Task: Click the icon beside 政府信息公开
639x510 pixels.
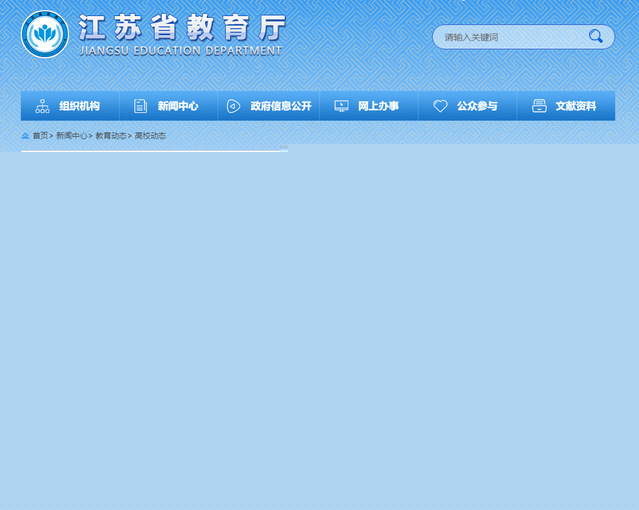Action: click(233, 106)
